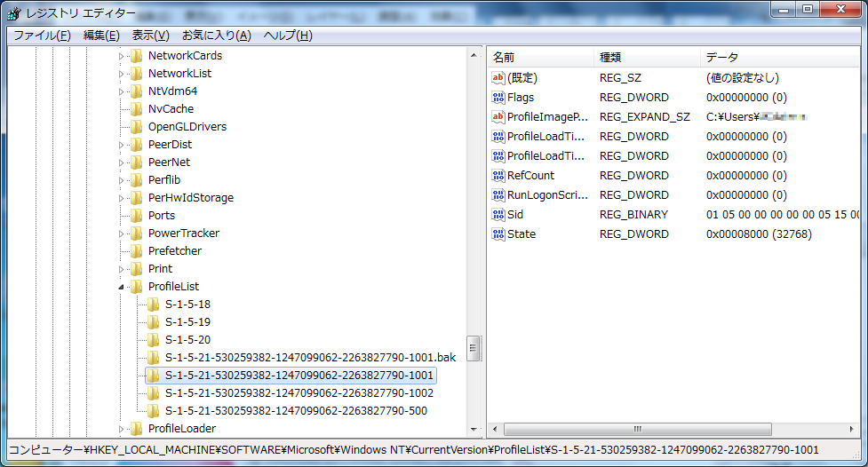Expand the ProfileLoader key
Image resolution: width=868 pixels, height=467 pixels.
point(121,428)
